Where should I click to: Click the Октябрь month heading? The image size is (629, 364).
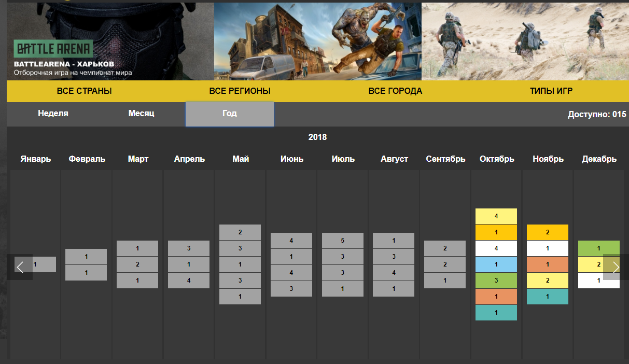[x=497, y=159]
